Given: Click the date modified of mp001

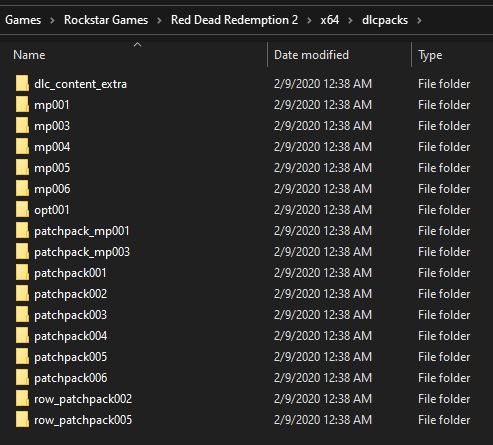Looking at the screenshot, I should coord(323,105).
